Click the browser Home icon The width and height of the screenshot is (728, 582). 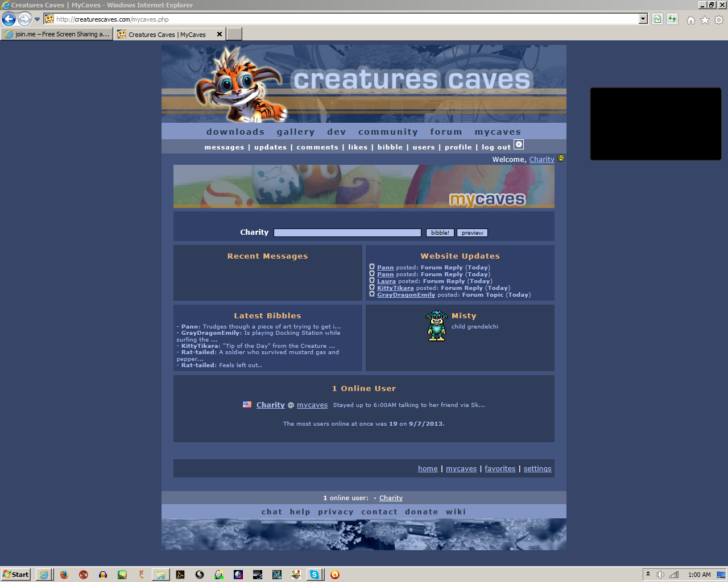[690, 19]
